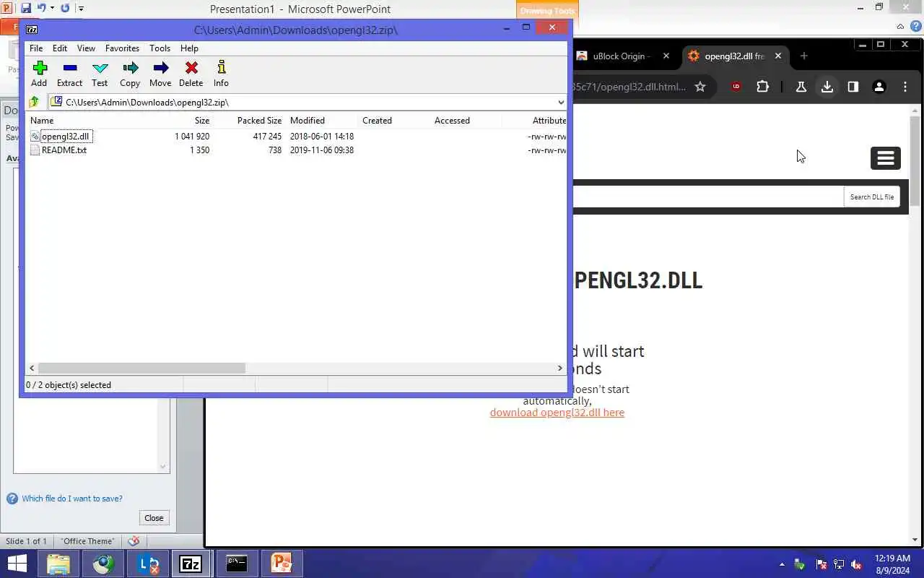Delete selection with the red X icon
Screen dimensions: 924x578
coord(191,73)
